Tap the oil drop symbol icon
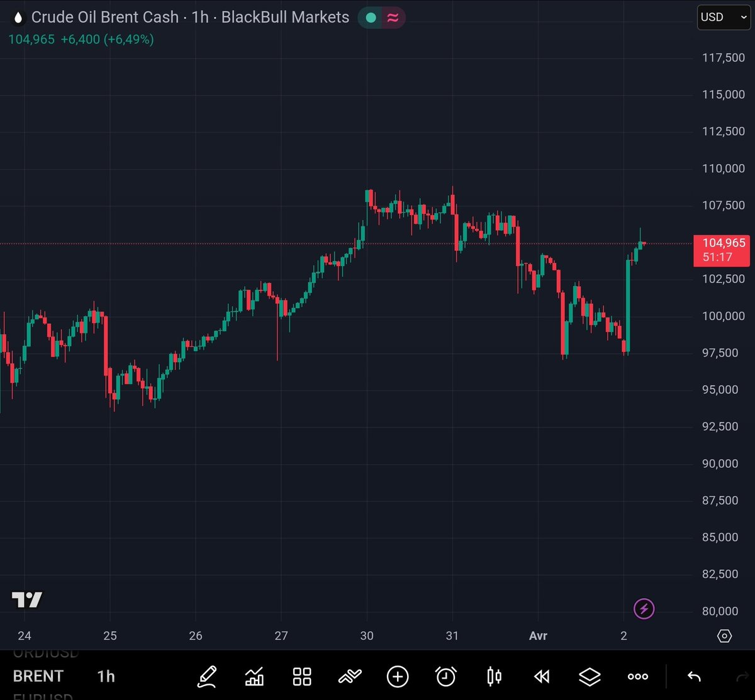Viewport: 755px width, 700px height. 18,18
